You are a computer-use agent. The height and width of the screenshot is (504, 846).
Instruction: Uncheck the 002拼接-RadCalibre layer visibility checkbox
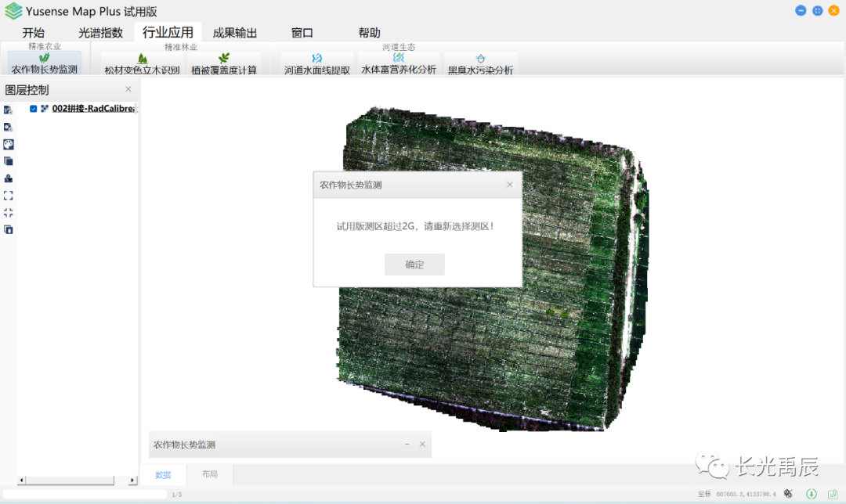point(34,108)
